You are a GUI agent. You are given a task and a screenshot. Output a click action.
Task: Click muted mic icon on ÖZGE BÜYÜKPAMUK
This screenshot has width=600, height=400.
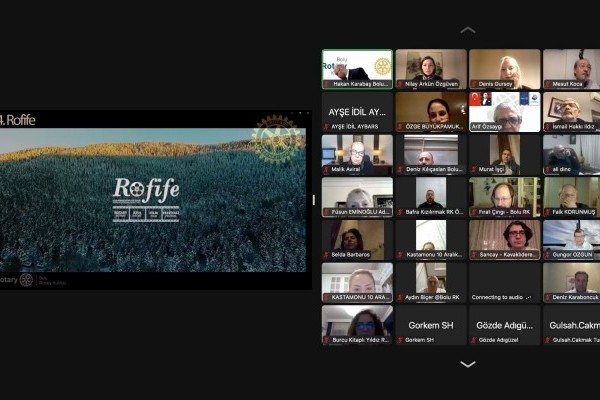click(x=400, y=127)
